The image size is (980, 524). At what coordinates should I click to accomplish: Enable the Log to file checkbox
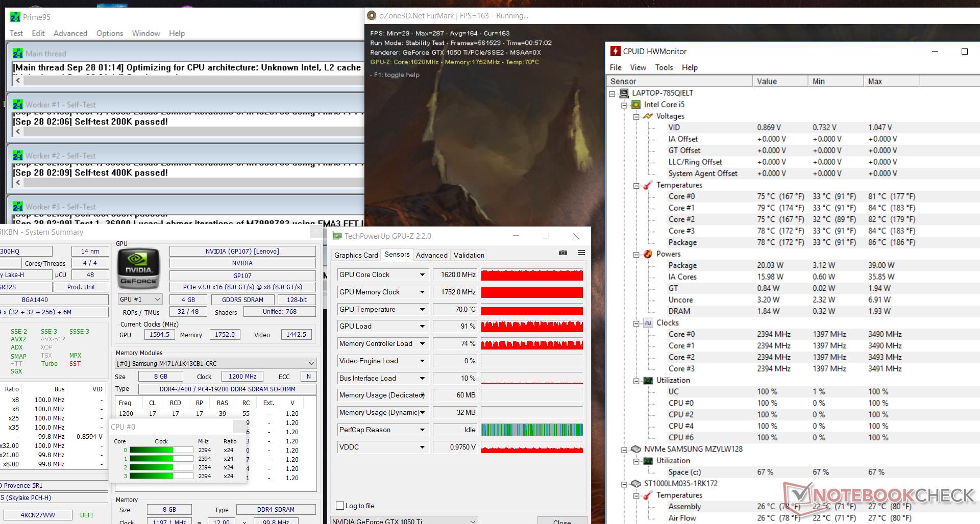pos(340,506)
